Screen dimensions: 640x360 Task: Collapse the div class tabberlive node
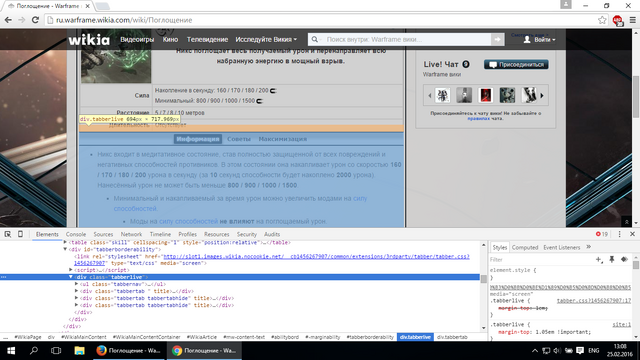(x=71, y=277)
